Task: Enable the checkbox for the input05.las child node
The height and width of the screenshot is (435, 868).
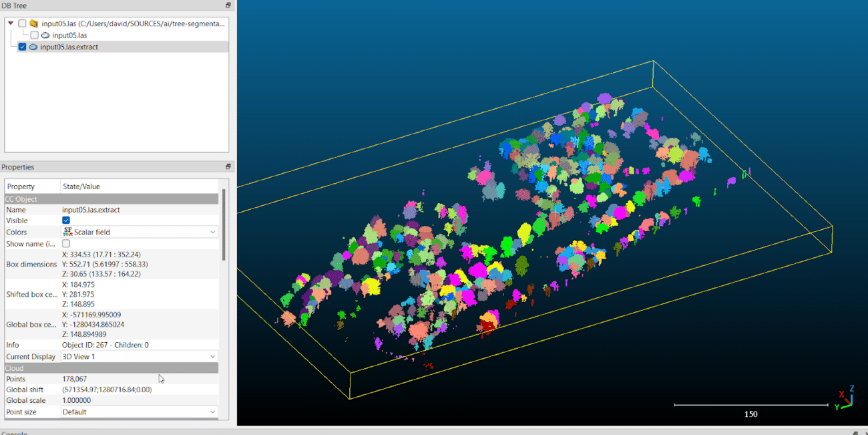Action: (33, 35)
